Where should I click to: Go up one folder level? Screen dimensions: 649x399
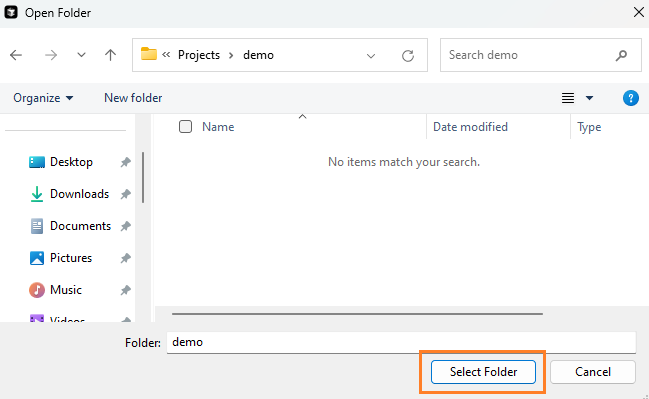110,55
